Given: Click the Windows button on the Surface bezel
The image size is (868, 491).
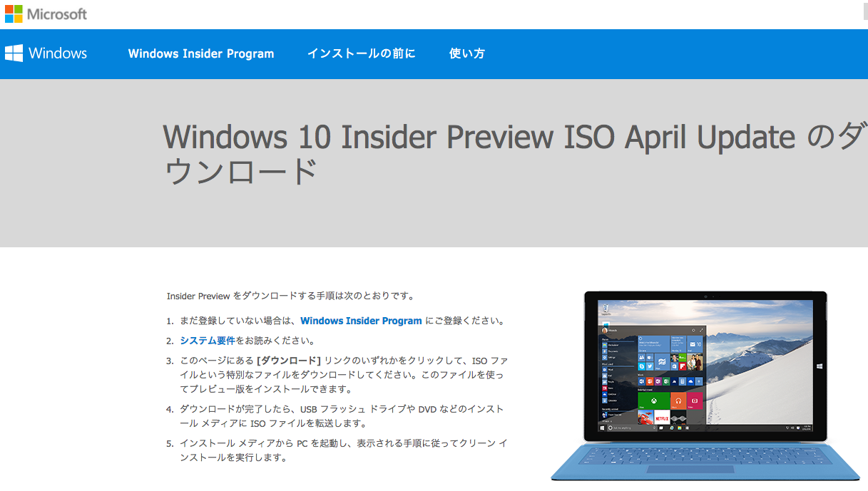Looking at the screenshot, I should coord(819,366).
